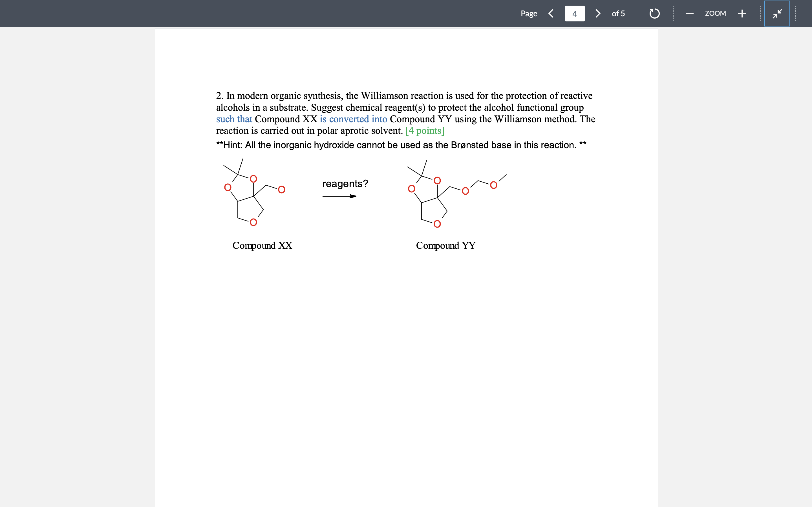Select the page number field showing 4

(574, 14)
